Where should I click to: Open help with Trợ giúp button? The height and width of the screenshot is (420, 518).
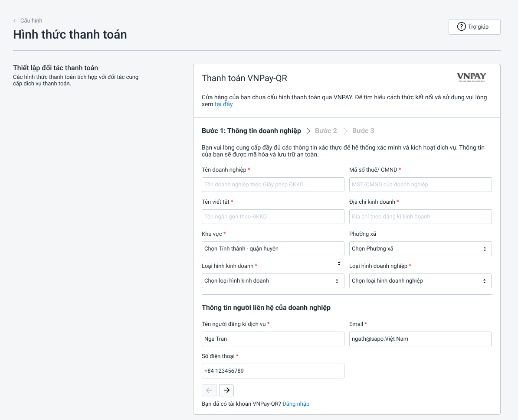point(474,27)
